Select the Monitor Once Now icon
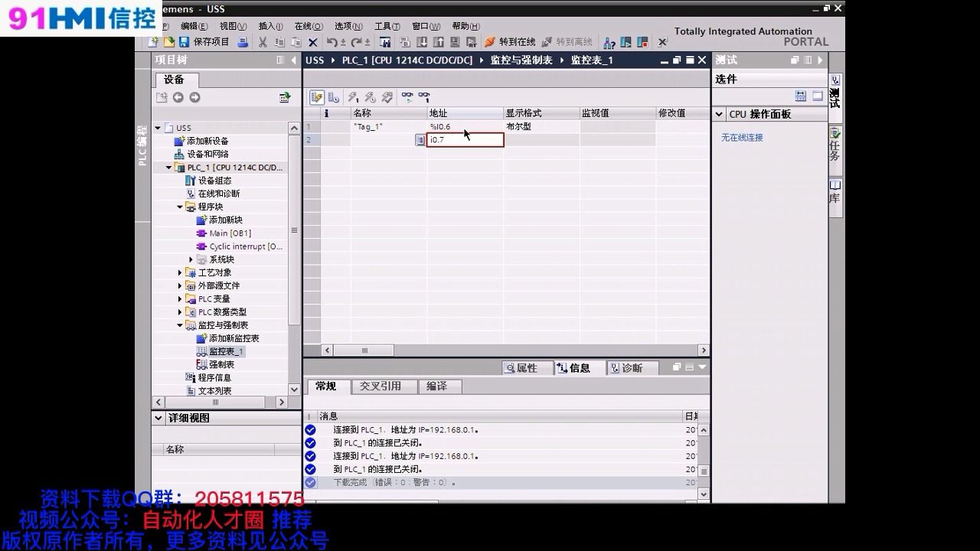The width and height of the screenshot is (980, 551). [x=424, y=97]
